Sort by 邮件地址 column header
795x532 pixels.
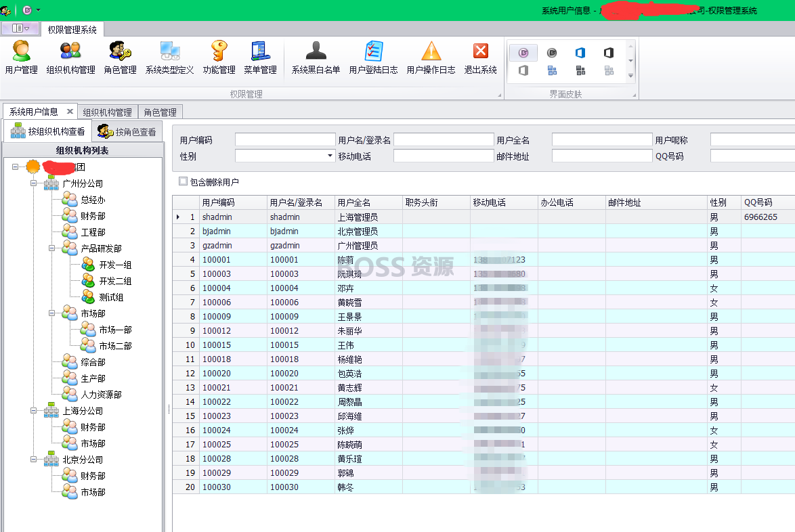coord(656,202)
